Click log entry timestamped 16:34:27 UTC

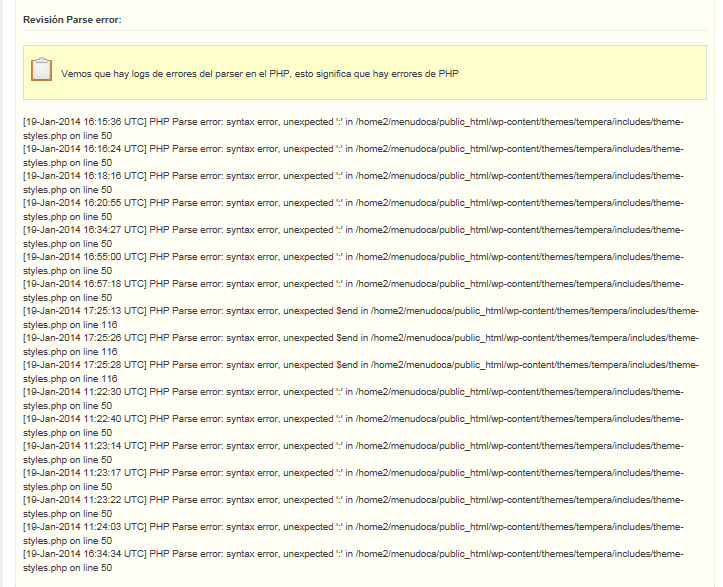(353, 237)
